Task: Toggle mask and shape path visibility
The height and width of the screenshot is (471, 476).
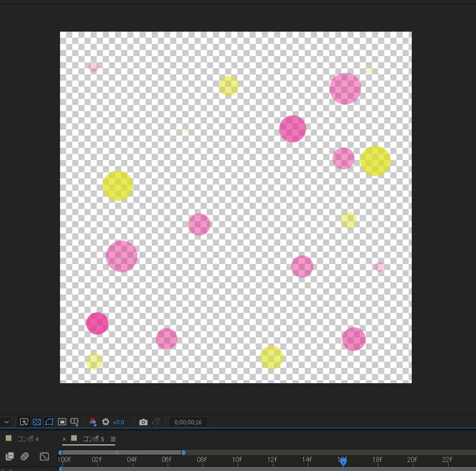Action: coord(49,422)
